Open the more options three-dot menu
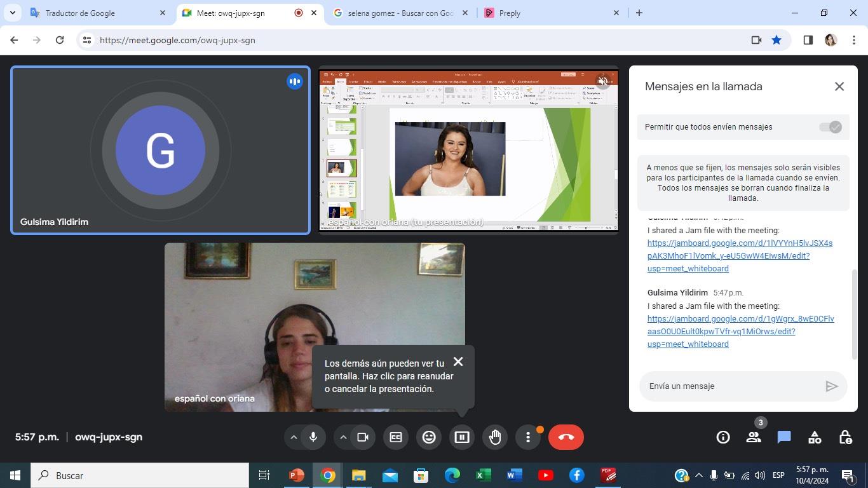This screenshot has width=868, height=488. [x=527, y=437]
